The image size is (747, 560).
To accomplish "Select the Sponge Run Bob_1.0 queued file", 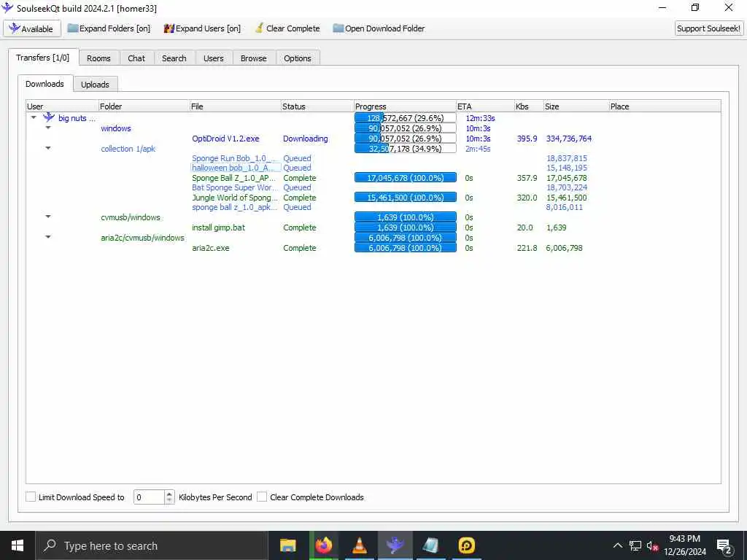I will [234, 158].
